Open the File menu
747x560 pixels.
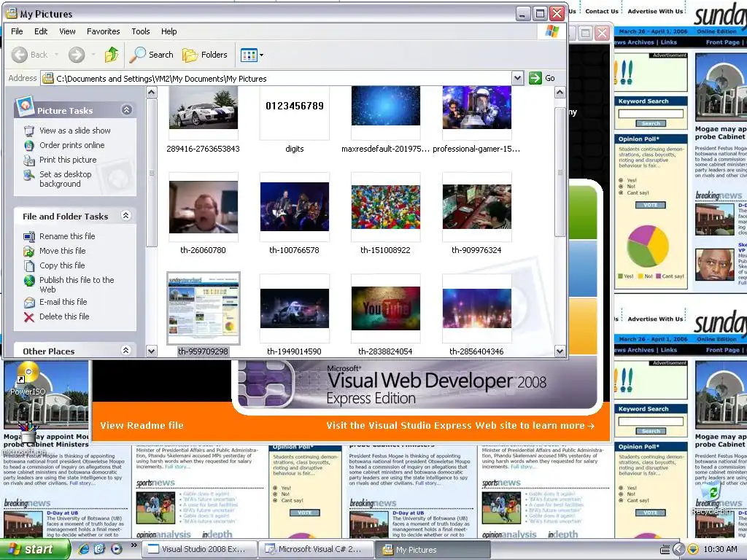(18, 31)
